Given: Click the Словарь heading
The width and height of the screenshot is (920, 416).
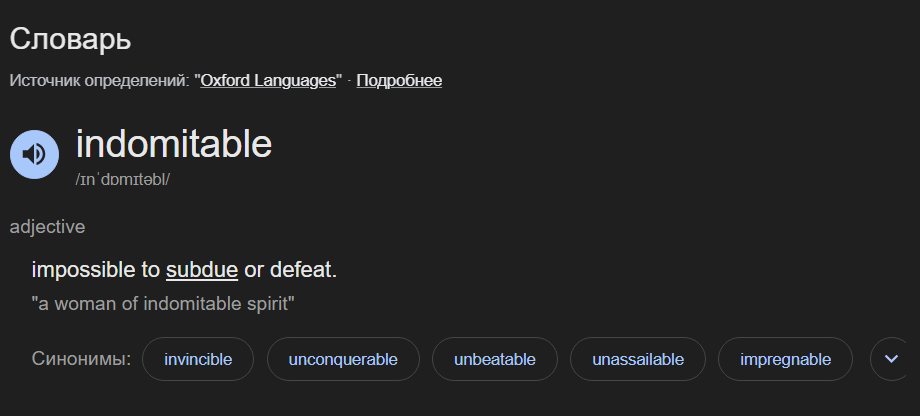Looking at the screenshot, I should tap(70, 40).
